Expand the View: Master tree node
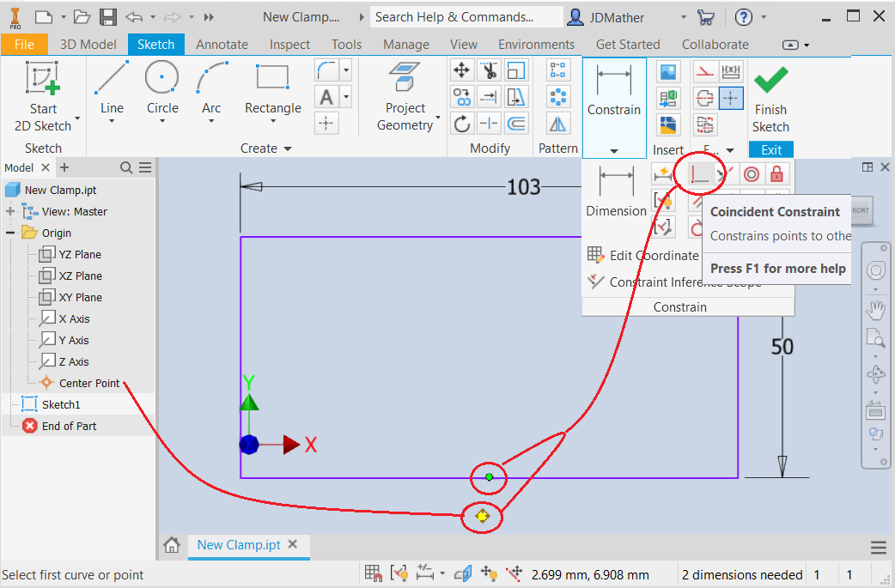895x588 pixels. pos(10,211)
